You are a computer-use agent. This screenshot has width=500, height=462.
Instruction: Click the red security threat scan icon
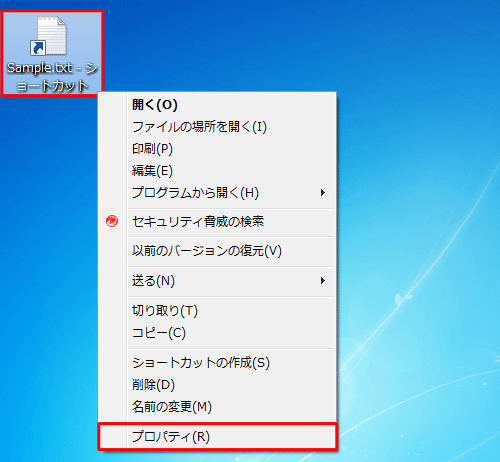point(112,221)
